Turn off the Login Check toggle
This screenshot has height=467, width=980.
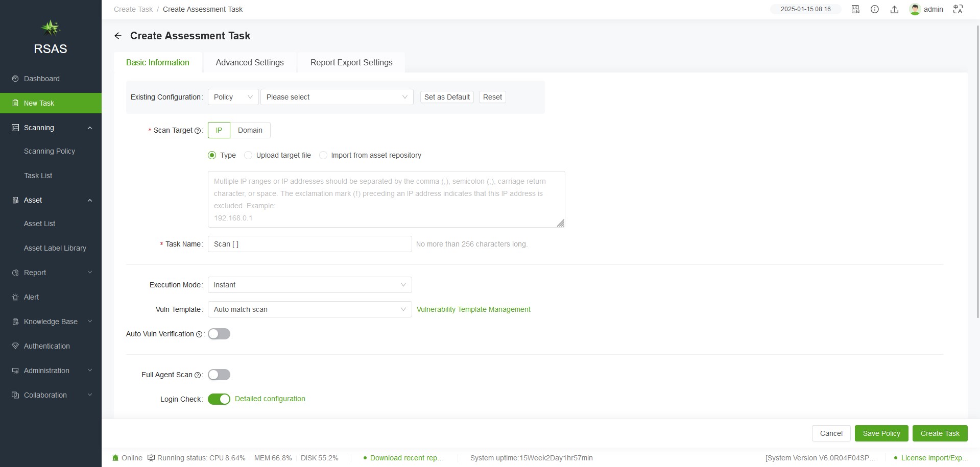[219, 399]
